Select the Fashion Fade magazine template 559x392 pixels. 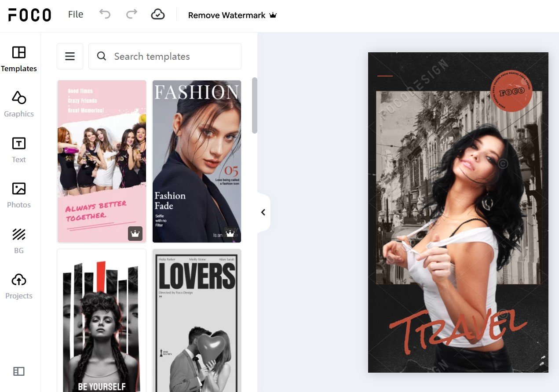tap(197, 161)
